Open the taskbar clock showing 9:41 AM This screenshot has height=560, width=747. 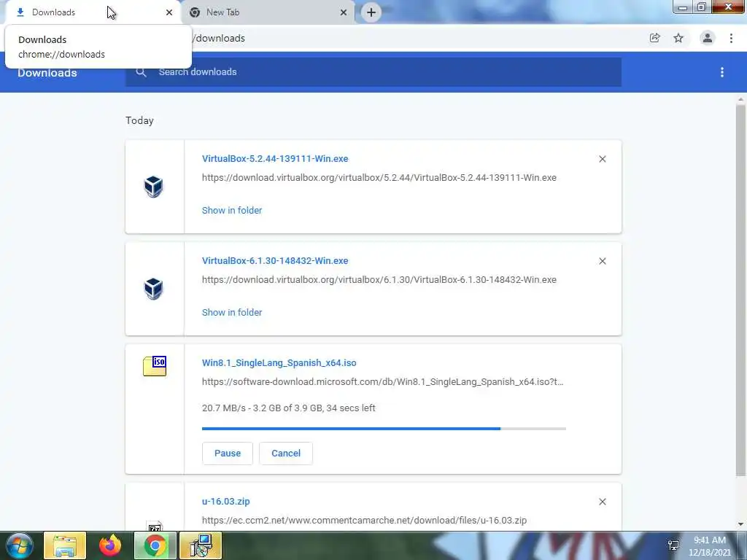[x=709, y=546]
